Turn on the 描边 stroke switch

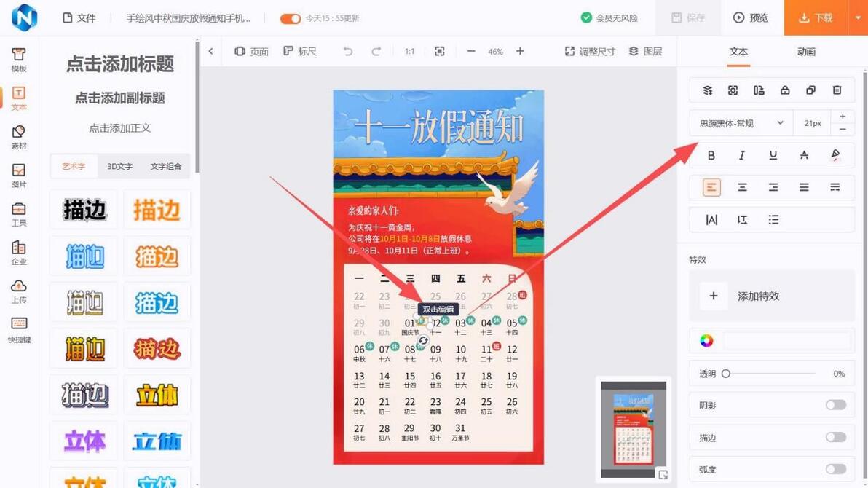click(x=835, y=438)
